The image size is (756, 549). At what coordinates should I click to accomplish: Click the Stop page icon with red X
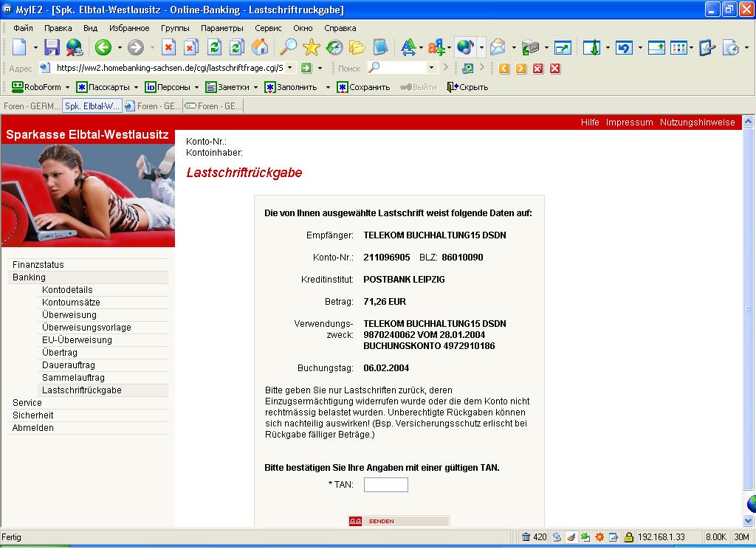point(168,47)
